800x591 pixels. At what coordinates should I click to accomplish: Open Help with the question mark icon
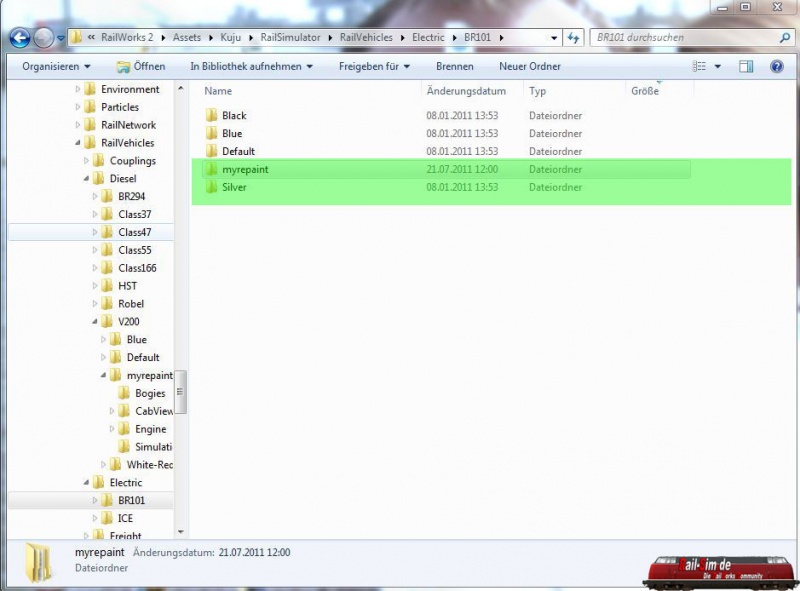tap(777, 66)
